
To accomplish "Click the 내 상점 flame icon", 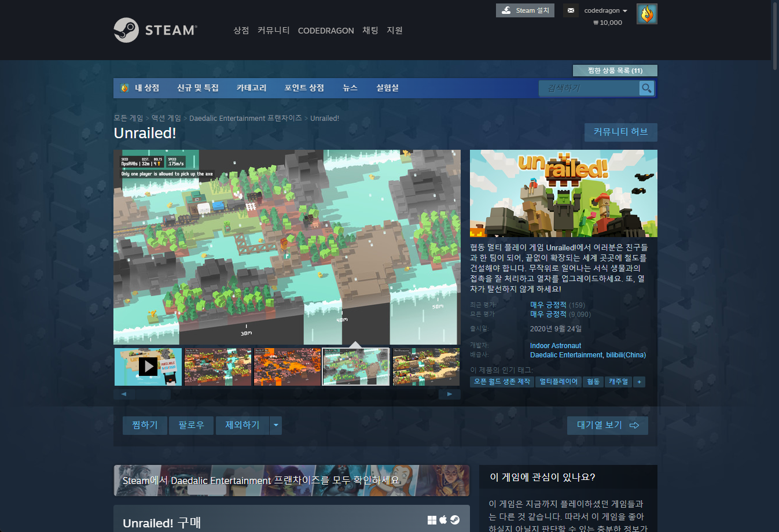I will click(x=124, y=88).
